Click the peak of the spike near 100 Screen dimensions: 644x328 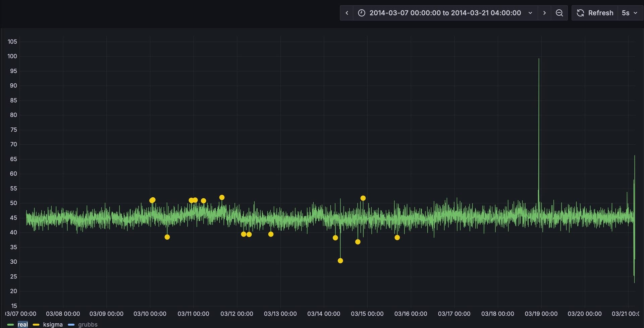tap(539, 59)
